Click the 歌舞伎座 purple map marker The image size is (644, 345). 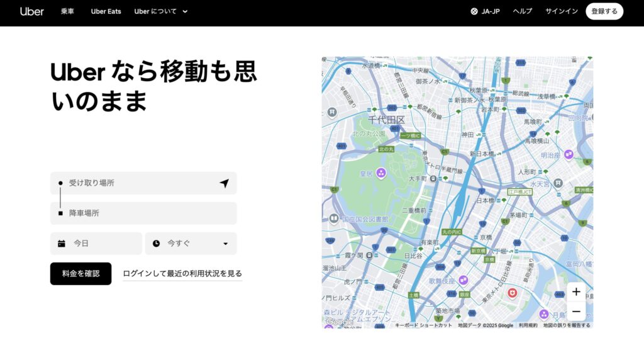point(464,280)
